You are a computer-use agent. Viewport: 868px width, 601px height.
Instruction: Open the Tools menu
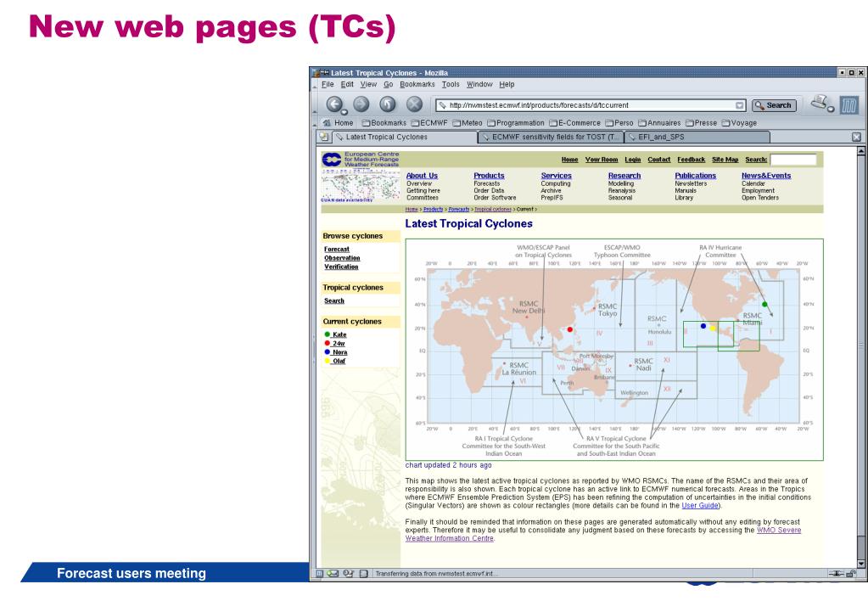[451, 84]
